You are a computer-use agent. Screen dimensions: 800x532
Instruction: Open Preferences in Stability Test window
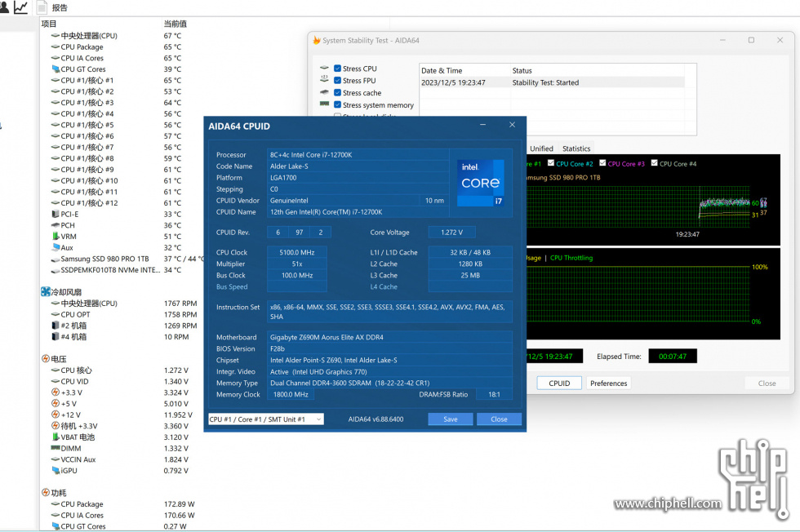[x=608, y=383]
